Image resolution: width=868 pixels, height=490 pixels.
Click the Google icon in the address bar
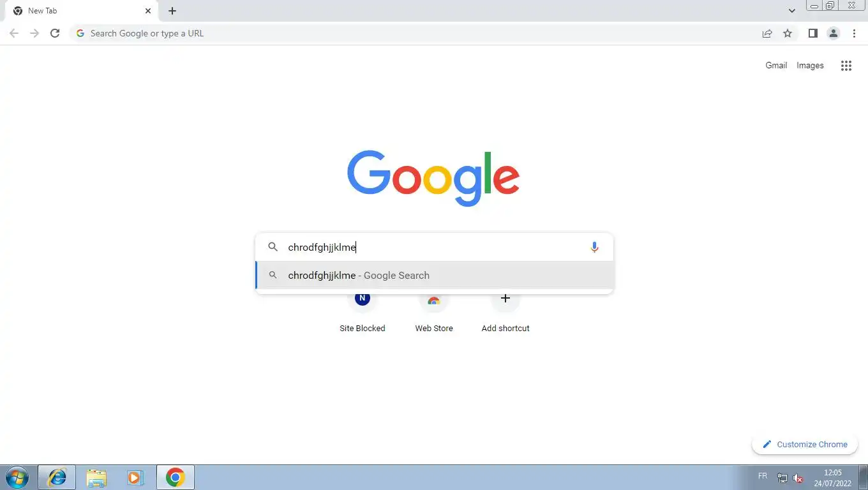point(80,33)
